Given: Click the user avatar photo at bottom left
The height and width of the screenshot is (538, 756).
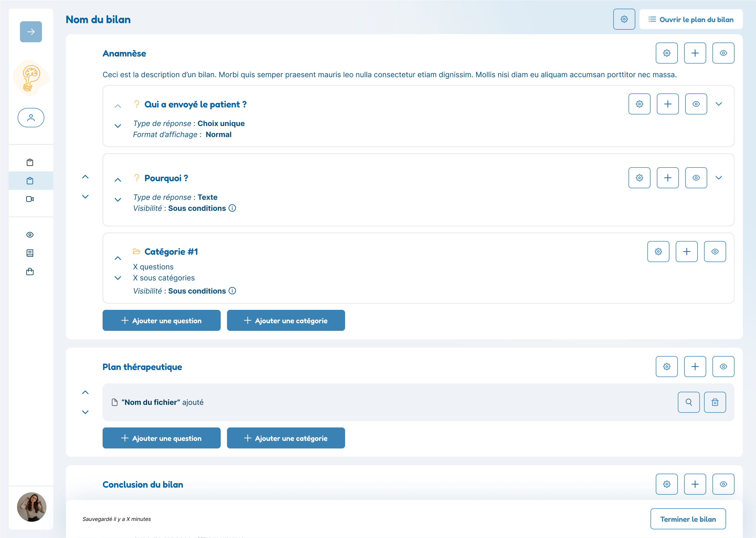Looking at the screenshot, I should pyautogui.click(x=31, y=507).
